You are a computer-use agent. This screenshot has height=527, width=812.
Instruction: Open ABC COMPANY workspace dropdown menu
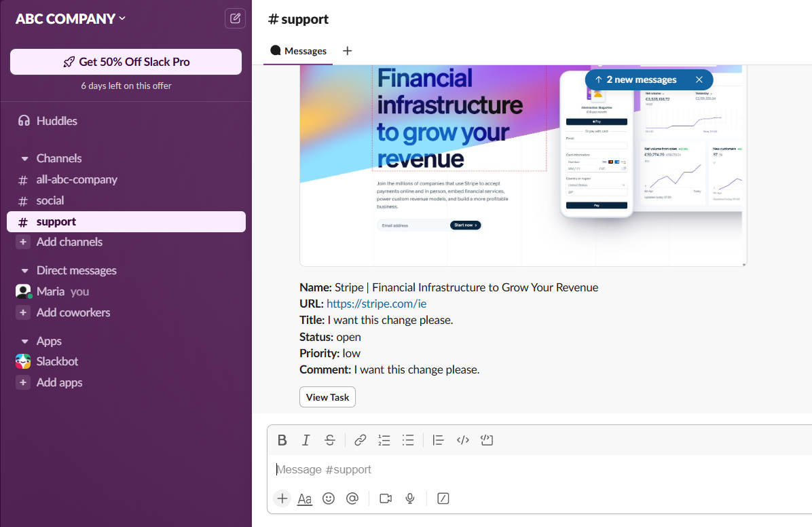point(71,18)
